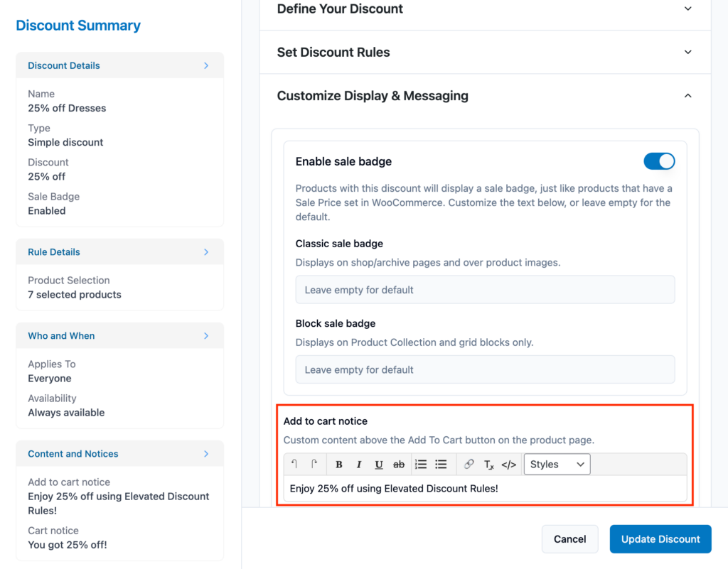728x569 pixels.
Task: Click the Discount Summary title
Action: tap(78, 26)
